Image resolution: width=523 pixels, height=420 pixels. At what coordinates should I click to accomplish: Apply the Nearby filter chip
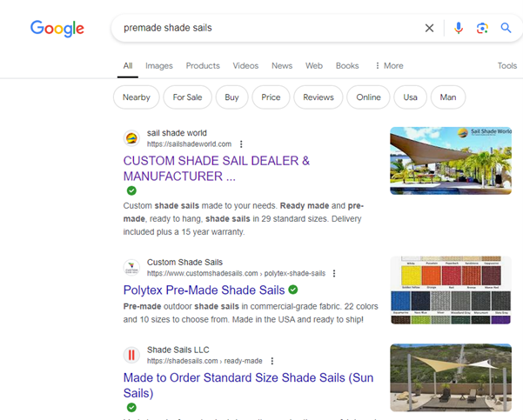[x=137, y=97]
